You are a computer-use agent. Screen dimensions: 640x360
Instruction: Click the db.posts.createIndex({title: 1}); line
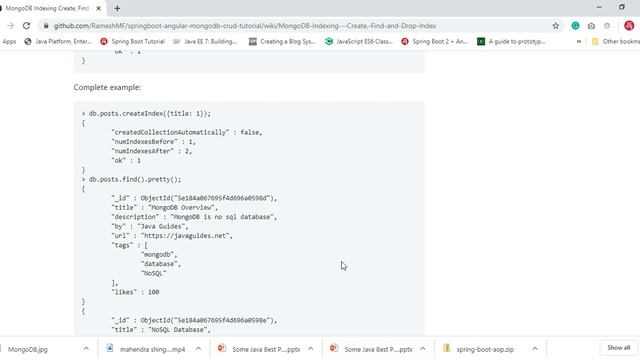tap(146, 113)
